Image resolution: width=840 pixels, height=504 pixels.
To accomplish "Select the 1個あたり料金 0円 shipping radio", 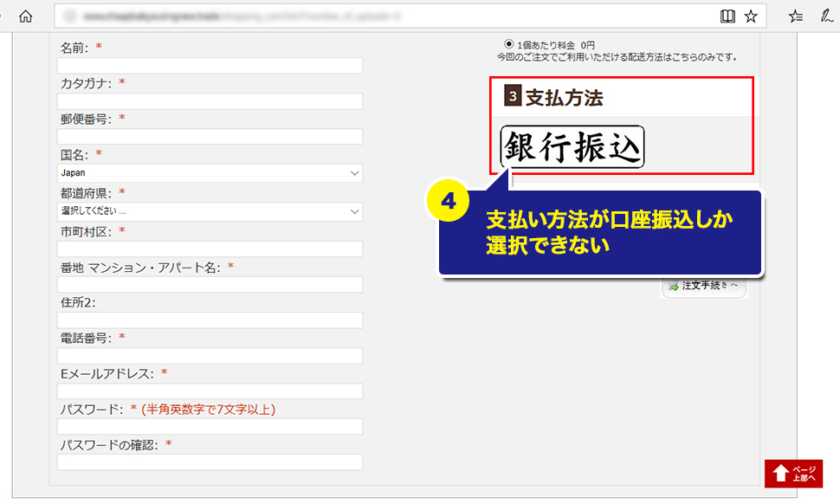I will (508, 44).
